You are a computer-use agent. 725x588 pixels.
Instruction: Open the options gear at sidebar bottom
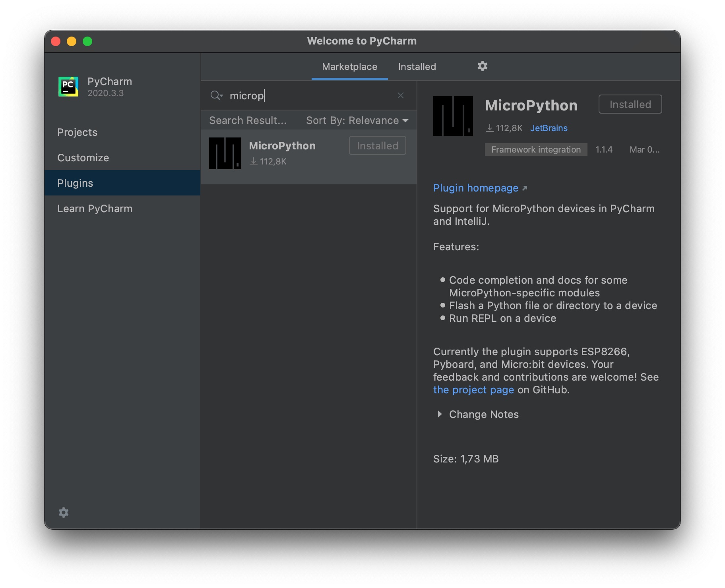click(64, 513)
